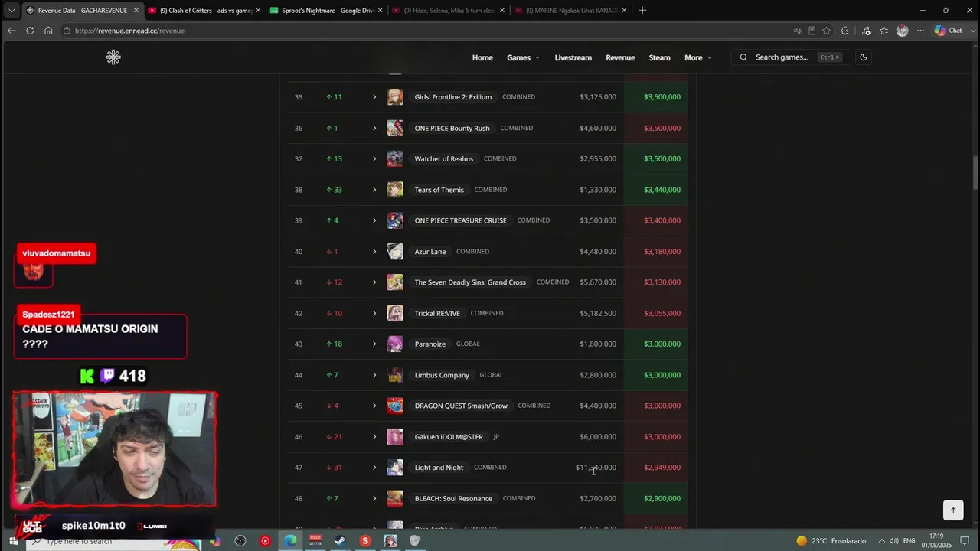Open the Girls' Frontline 2: Exilium link
980x551 pixels.
pyautogui.click(x=453, y=97)
